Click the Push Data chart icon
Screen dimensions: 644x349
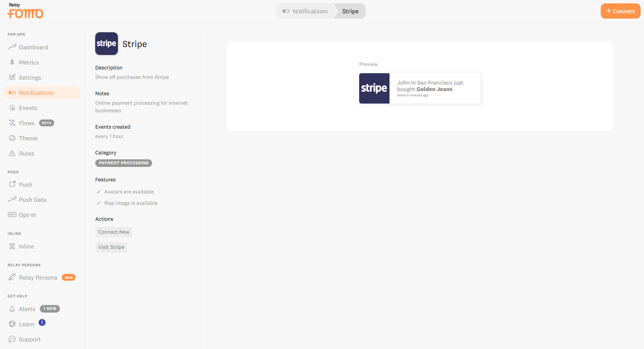12,200
